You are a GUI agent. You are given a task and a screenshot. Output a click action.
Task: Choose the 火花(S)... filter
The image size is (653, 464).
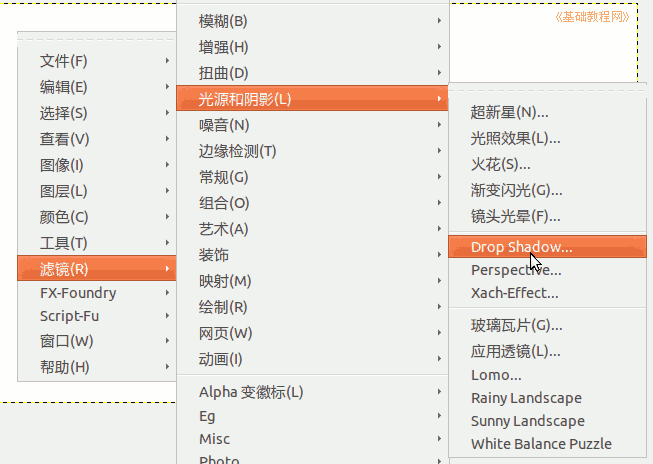point(547,164)
